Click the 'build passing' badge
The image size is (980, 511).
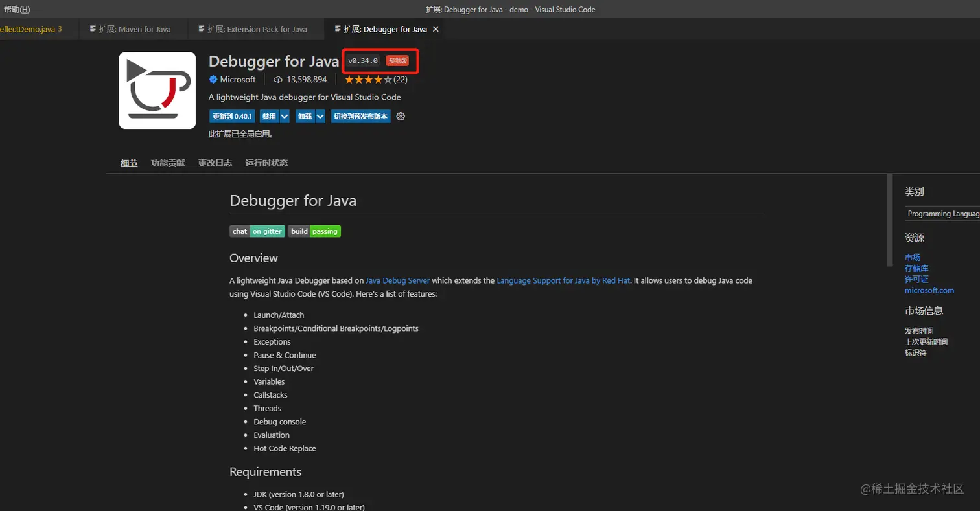point(314,231)
